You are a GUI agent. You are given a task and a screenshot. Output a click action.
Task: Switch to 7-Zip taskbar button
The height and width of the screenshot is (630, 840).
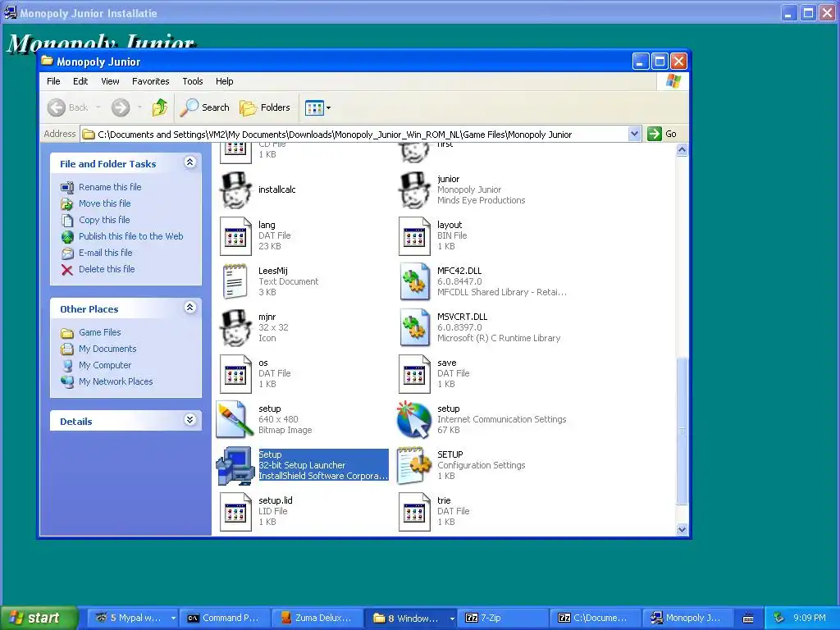(x=504, y=619)
